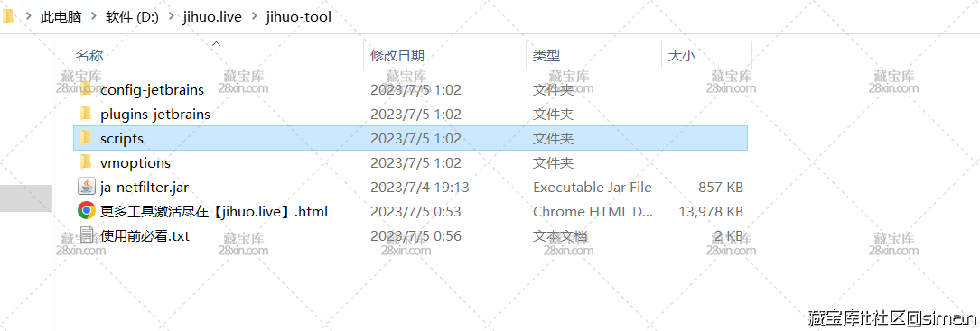The image size is (980, 331).
Task: Select the ja-netfilter.jar file name
Action: tap(145, 187)
